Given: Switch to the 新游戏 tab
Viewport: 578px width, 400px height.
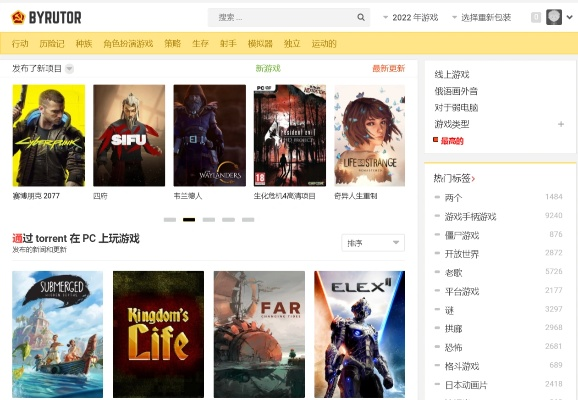Looking at the screenshot, I should click(268, 68).
